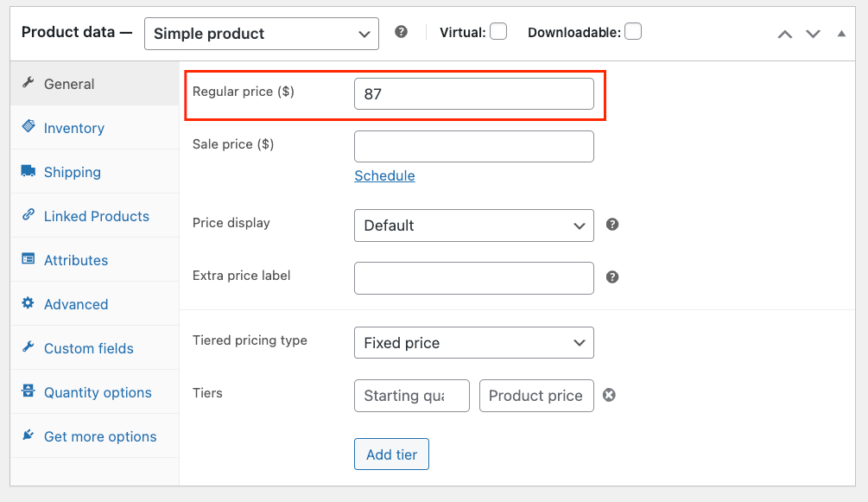
Task: Open the Custom fields tab
Action: [95, 348]
